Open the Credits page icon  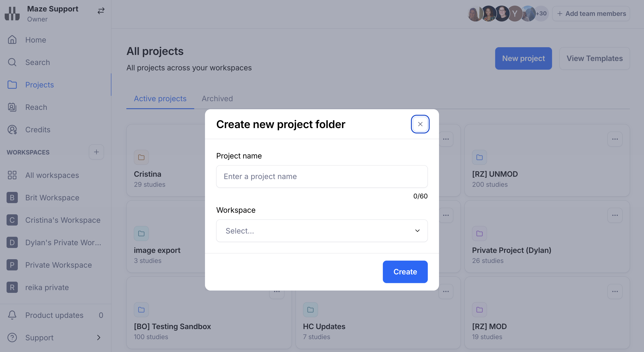(12, 129)
